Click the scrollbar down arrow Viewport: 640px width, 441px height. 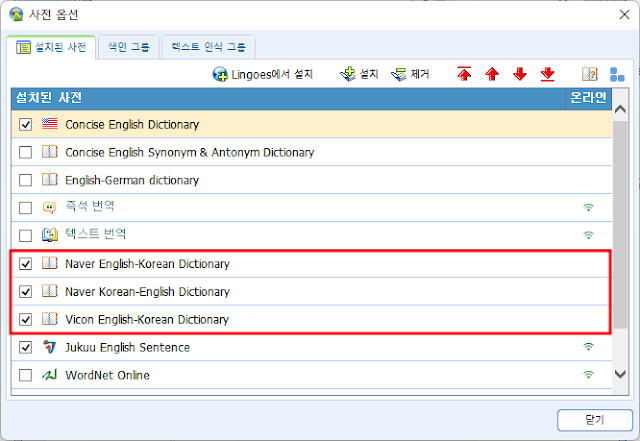620,374
